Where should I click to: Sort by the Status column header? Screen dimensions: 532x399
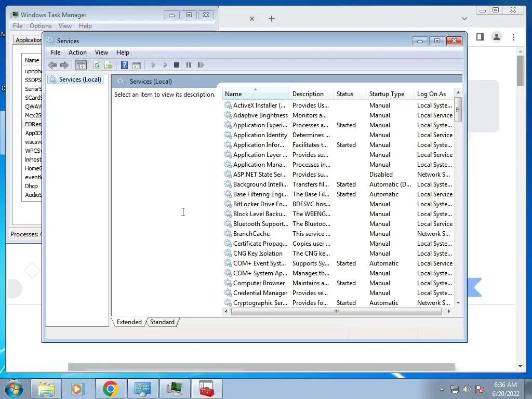click(350, 94)
